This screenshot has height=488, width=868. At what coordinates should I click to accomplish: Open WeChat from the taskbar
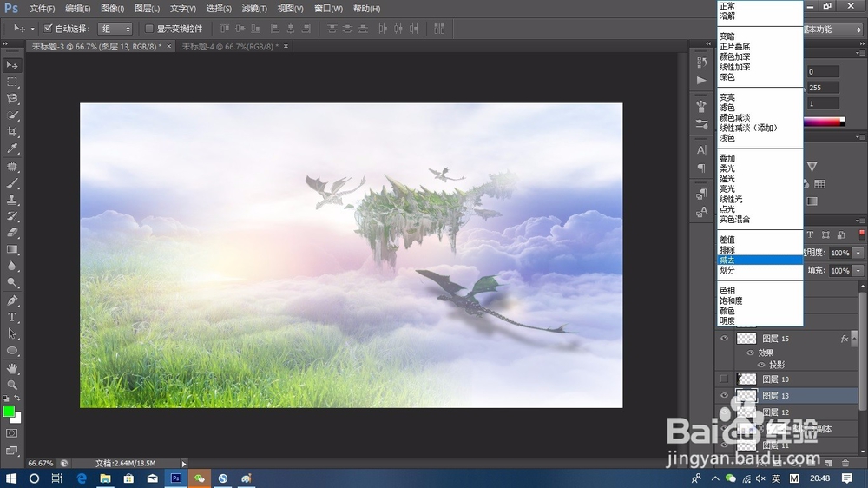[200, 478]
